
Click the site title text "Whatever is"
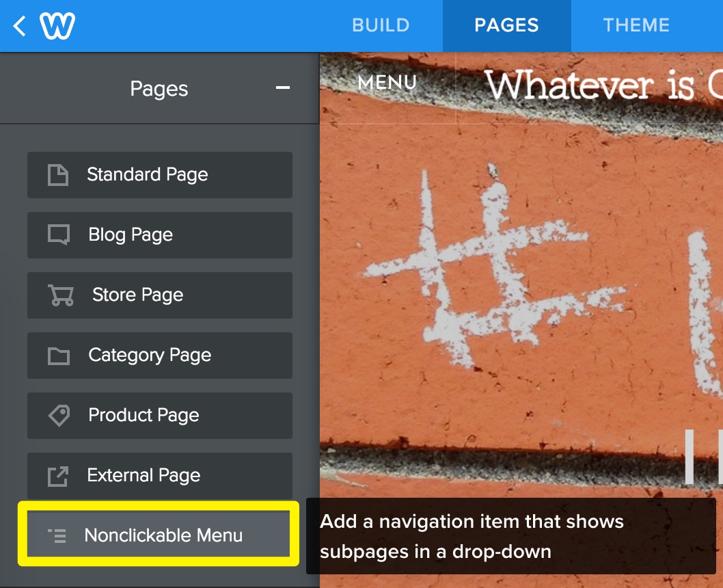[x=590, y=85]
